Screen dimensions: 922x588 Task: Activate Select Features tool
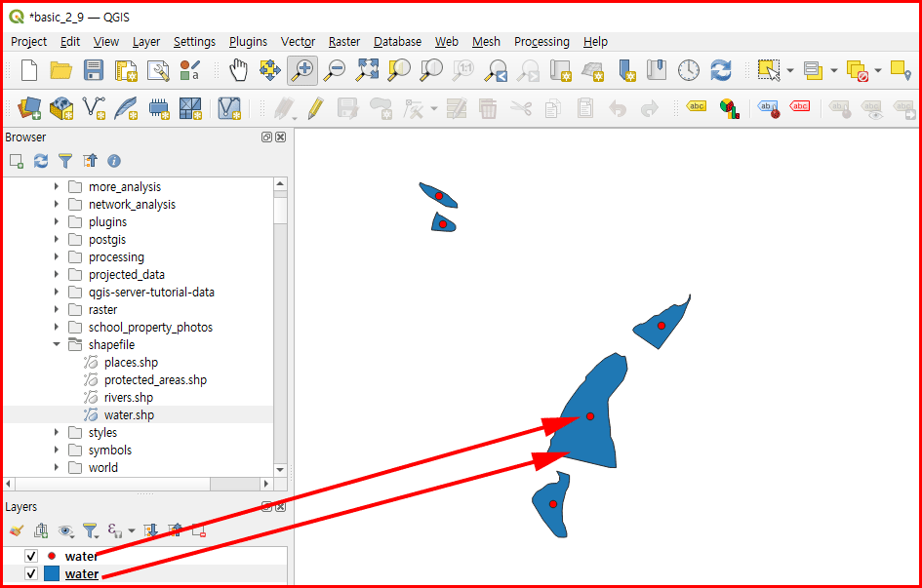(x=769, y=70)
